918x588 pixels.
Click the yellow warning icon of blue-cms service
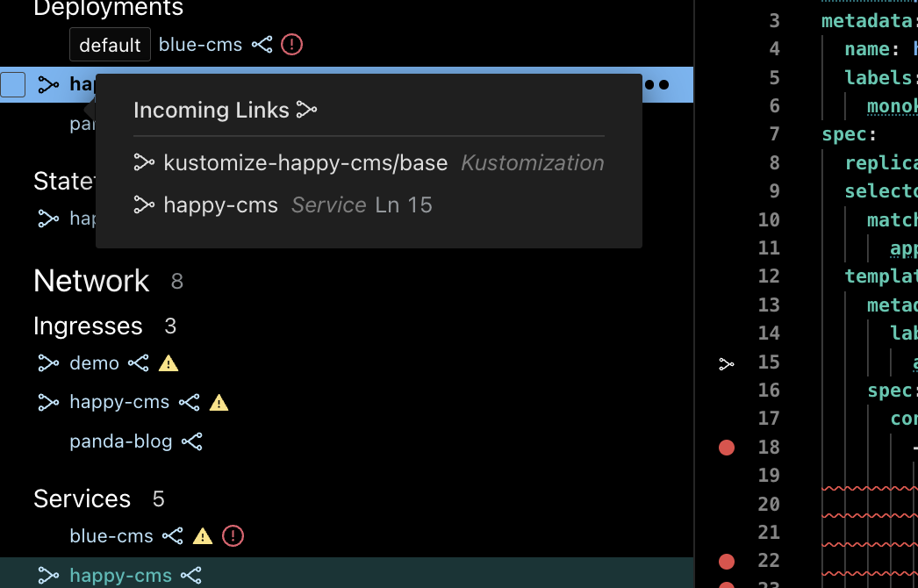[203, 536]
